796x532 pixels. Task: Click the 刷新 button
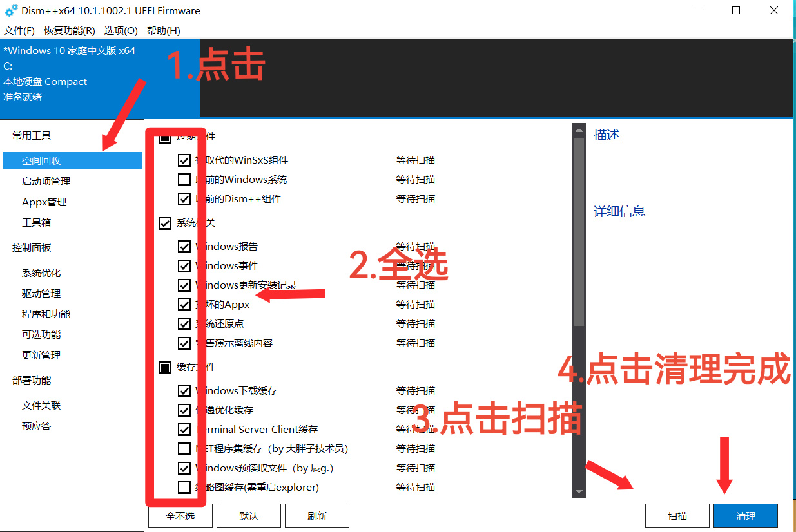(317, 516)
